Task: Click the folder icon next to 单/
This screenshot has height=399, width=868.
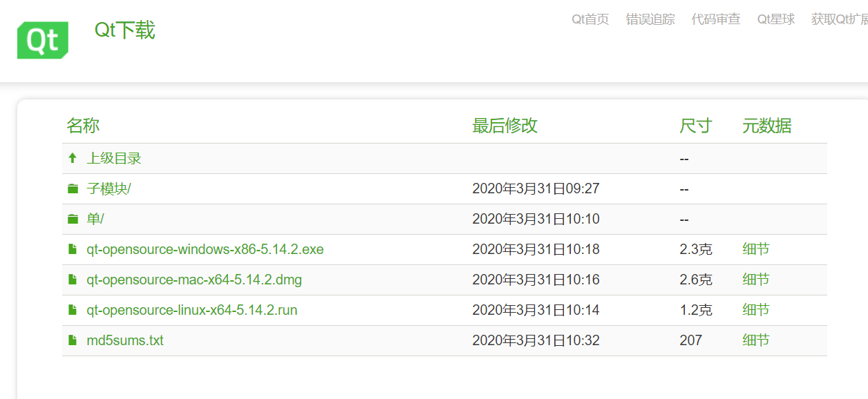Action: pyautogui.click(x=73, y=219)
